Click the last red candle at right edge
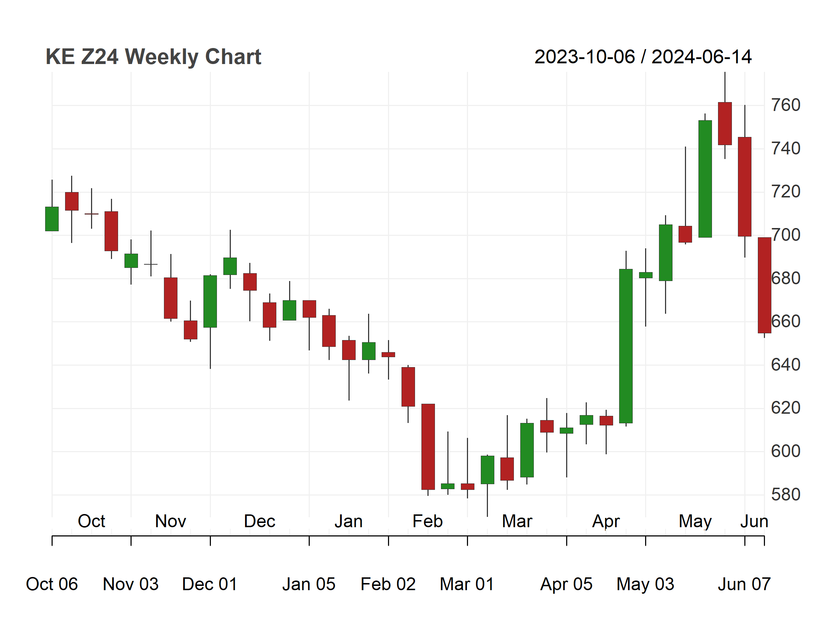The height and width of the screenshot is (630, 840). [x=765, y=285]
